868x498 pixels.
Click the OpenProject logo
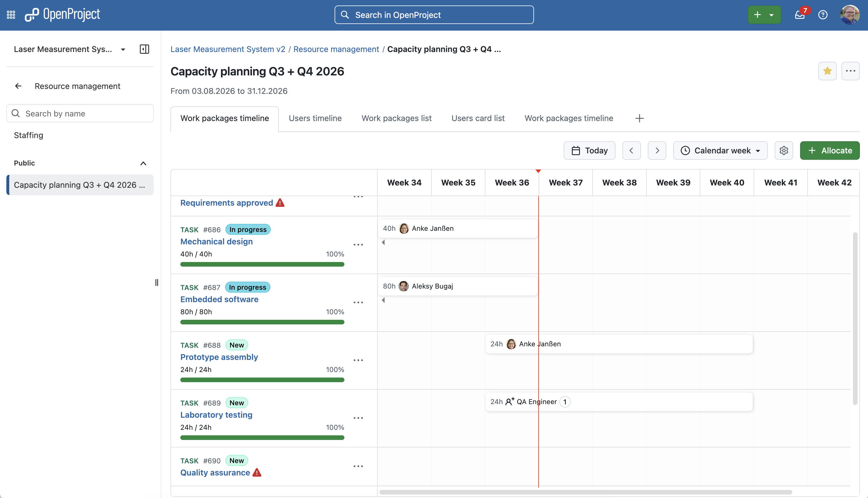point(62,15)
